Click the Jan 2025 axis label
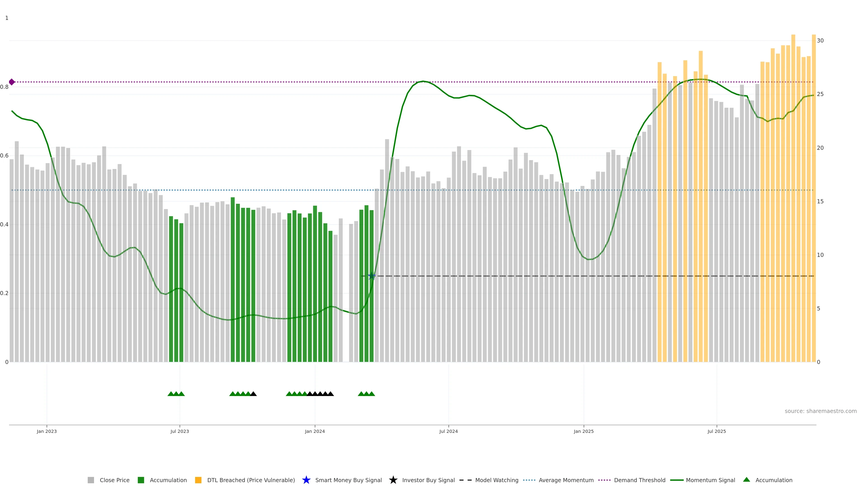 tap(584, 431)
